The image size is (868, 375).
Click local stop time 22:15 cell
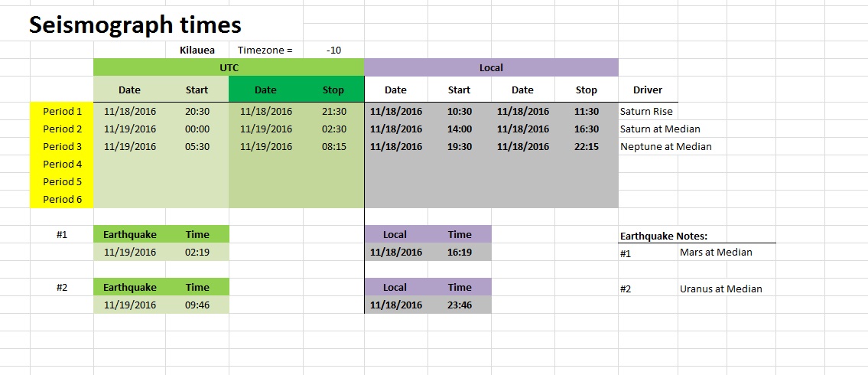pyautogui.click(x=587, y=146)
